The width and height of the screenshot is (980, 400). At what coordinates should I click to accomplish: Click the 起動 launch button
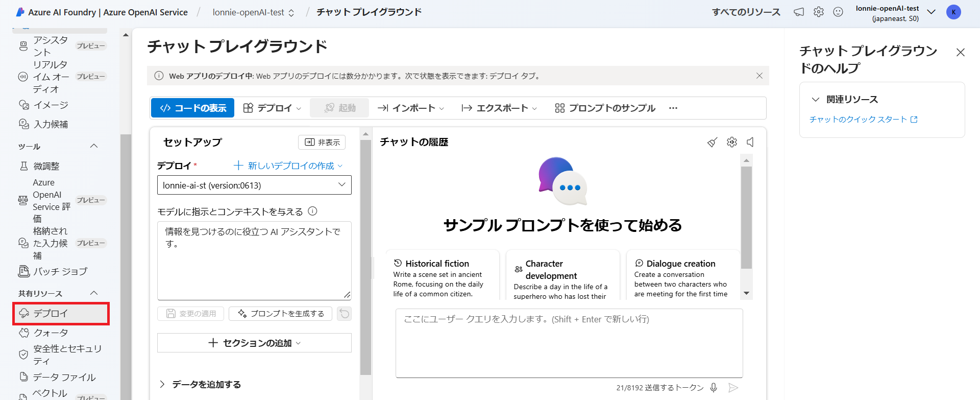339,108
